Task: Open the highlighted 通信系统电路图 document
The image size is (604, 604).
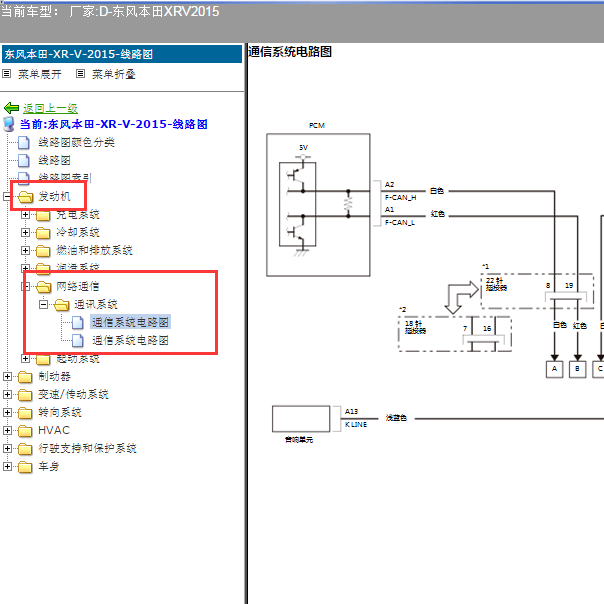Action: 130,322
